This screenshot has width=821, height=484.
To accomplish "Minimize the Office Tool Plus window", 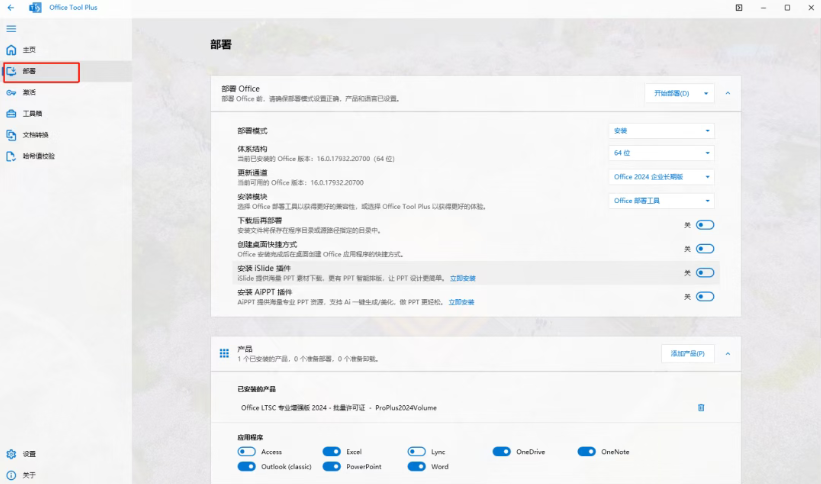I will pos(763,8).
